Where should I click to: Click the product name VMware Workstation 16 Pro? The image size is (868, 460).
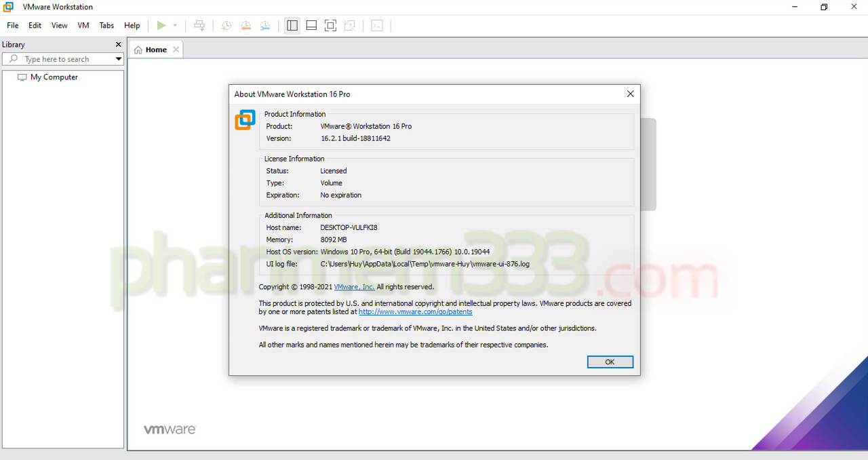coord(366,126)
